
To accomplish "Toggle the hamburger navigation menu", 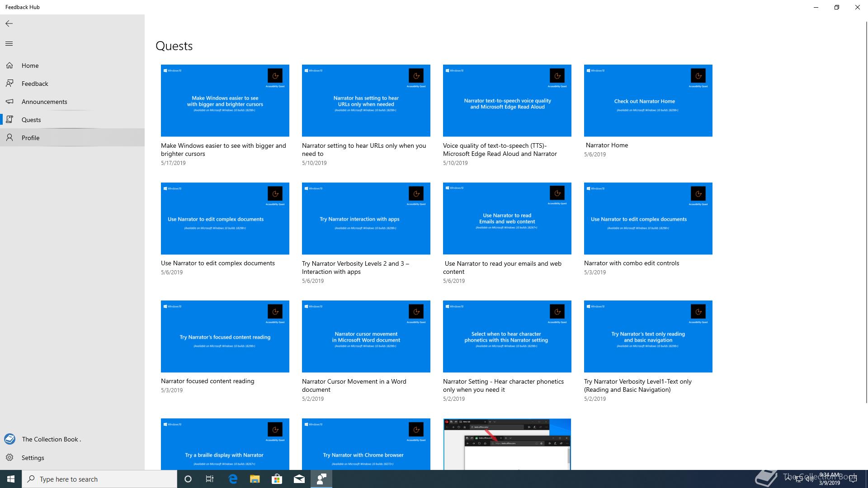I will click(x=9, y=44).
